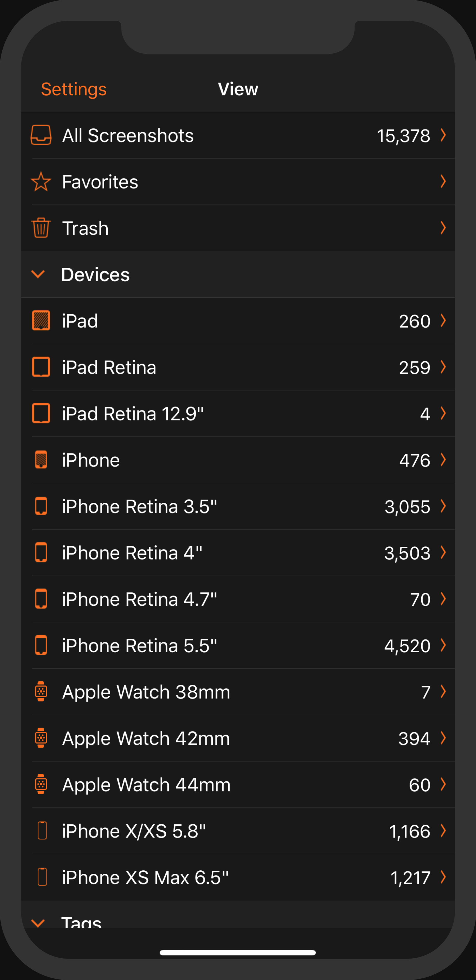
Task: Tap the All Screenshots inbox tray icon
Action: click(x=41, y=135)
